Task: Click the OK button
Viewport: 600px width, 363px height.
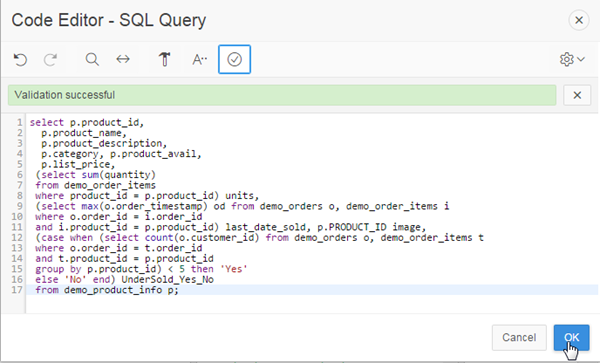Action: [x=571, y=337]
